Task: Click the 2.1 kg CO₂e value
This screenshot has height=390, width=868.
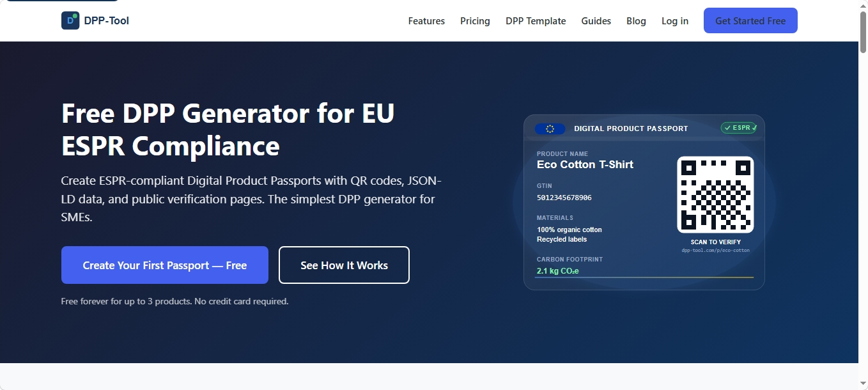Action: (x=558, y=271)
